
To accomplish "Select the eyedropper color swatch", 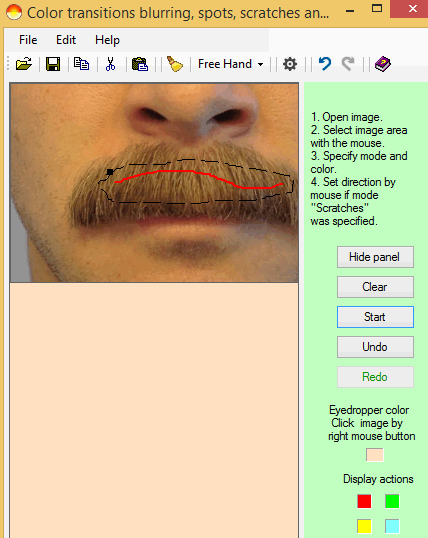I will point(374,455).
